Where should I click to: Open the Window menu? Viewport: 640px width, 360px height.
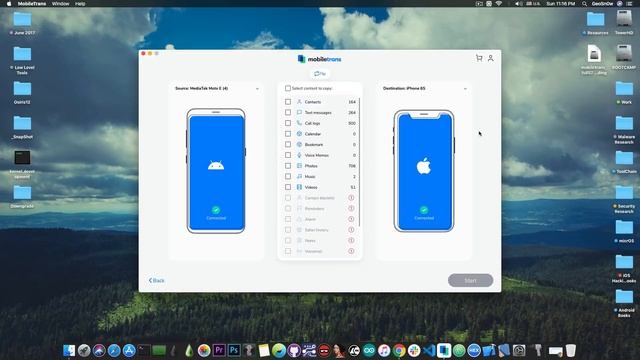(x=60, y=4)
